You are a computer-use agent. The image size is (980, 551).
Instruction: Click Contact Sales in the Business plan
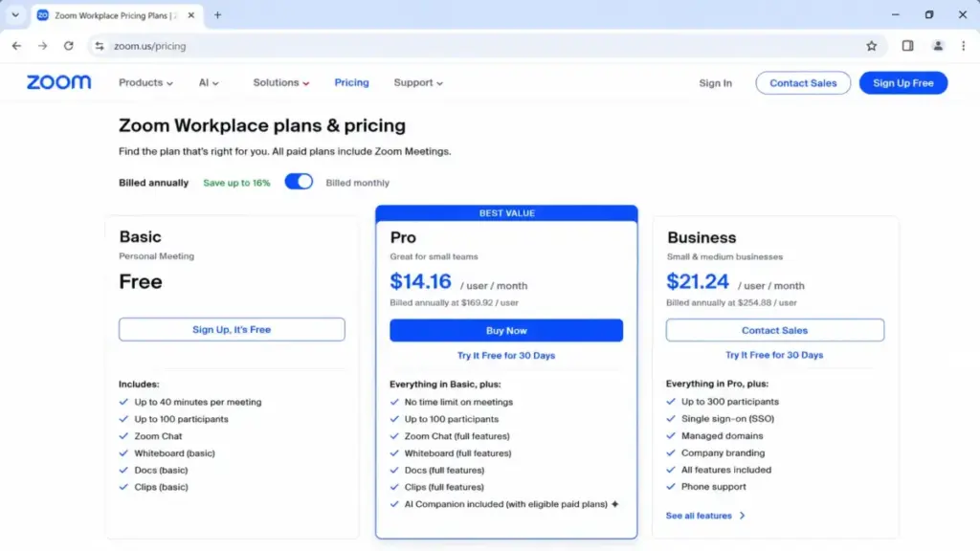(774, 330)
